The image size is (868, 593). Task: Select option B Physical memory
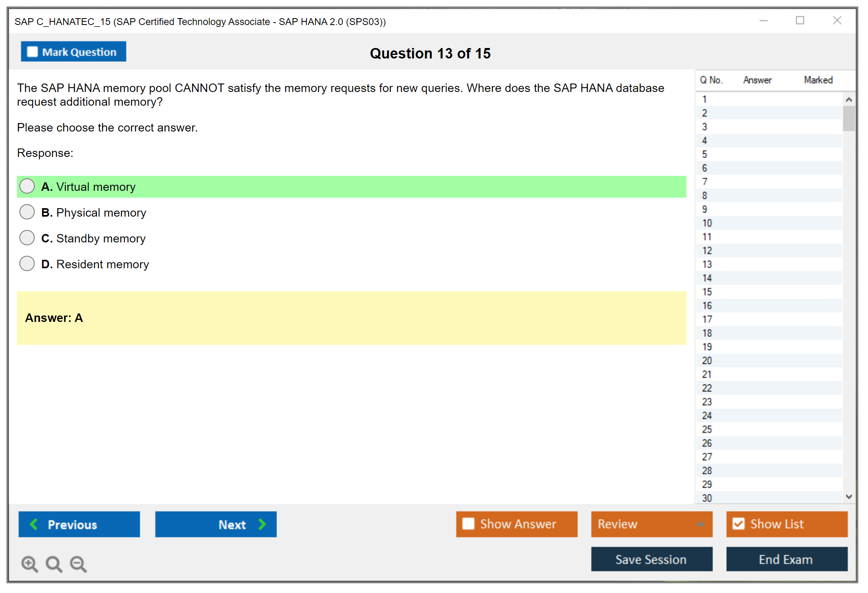coord(27,212)
